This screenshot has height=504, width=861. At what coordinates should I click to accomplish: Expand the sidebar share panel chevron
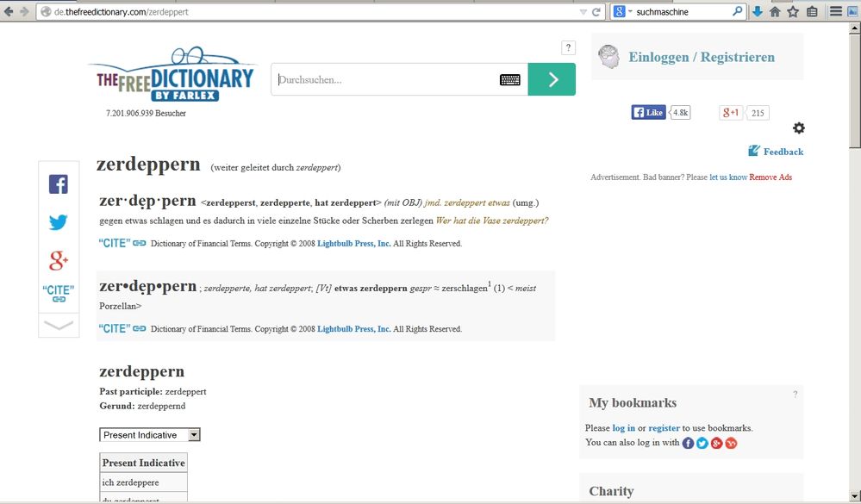[58, 326]
